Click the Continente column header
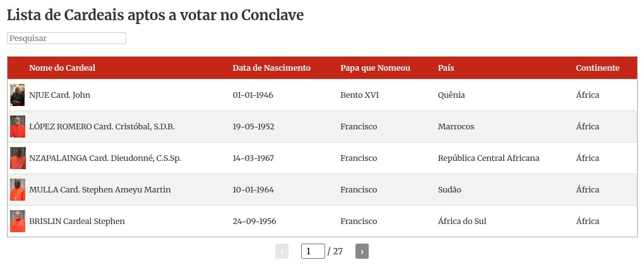 click(597, 68)
